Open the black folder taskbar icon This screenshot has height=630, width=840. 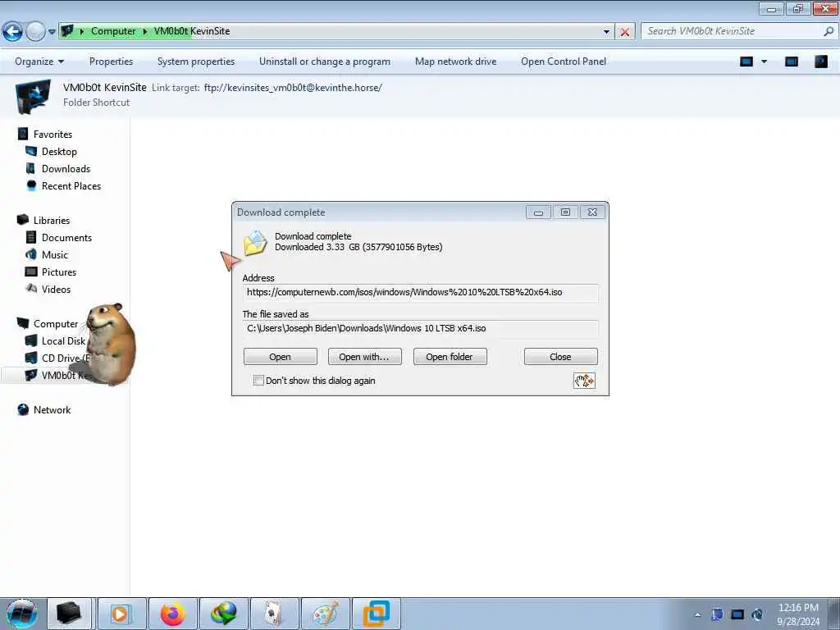coord(69,614)
